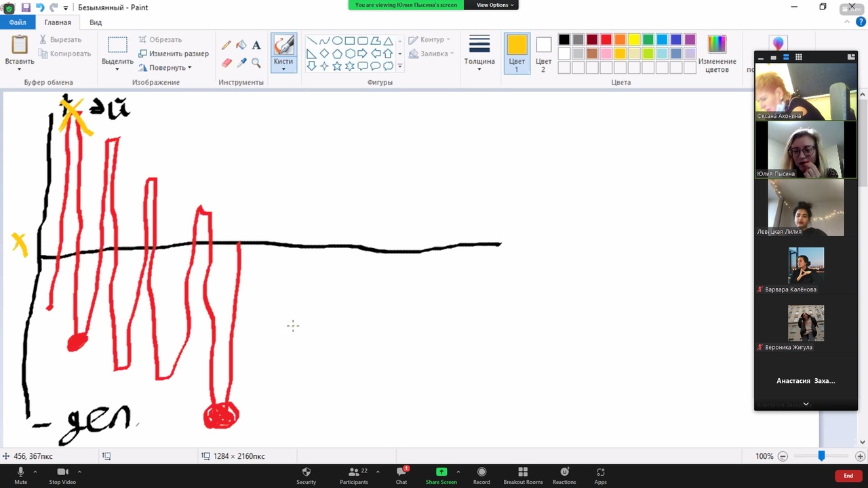Activate the Color picker eyedropper
This screenshot has height=488, width=868.
241,62
